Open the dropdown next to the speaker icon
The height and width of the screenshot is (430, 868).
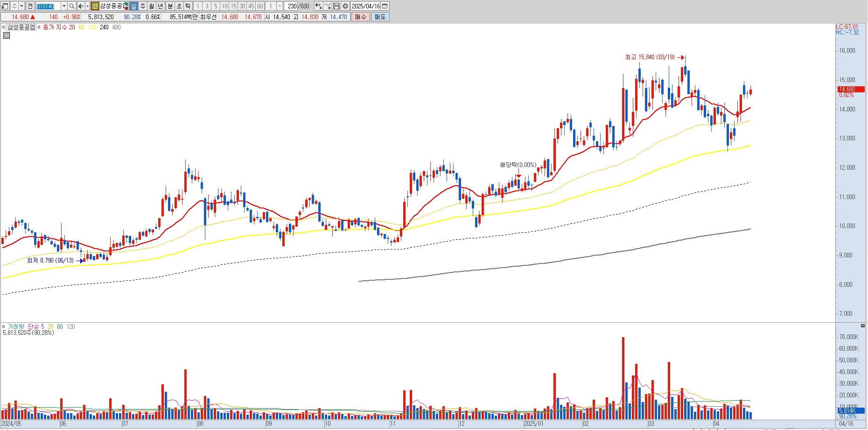click(87, 6)
